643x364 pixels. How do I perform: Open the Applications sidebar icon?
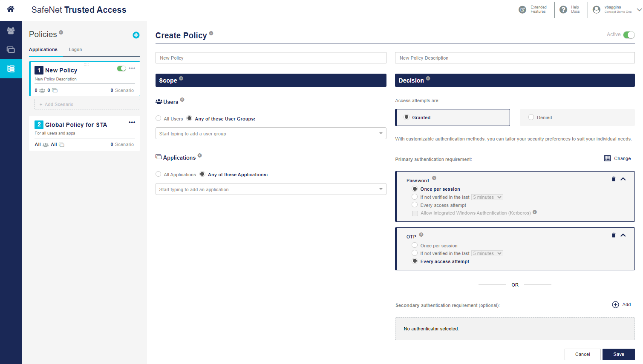click(x=11, y=50)
